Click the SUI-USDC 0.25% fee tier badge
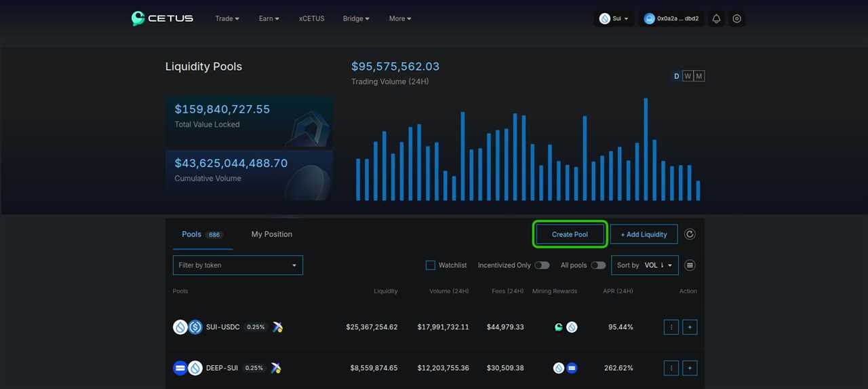Screen dimensions: 868x389 click(x=256, y=327)
